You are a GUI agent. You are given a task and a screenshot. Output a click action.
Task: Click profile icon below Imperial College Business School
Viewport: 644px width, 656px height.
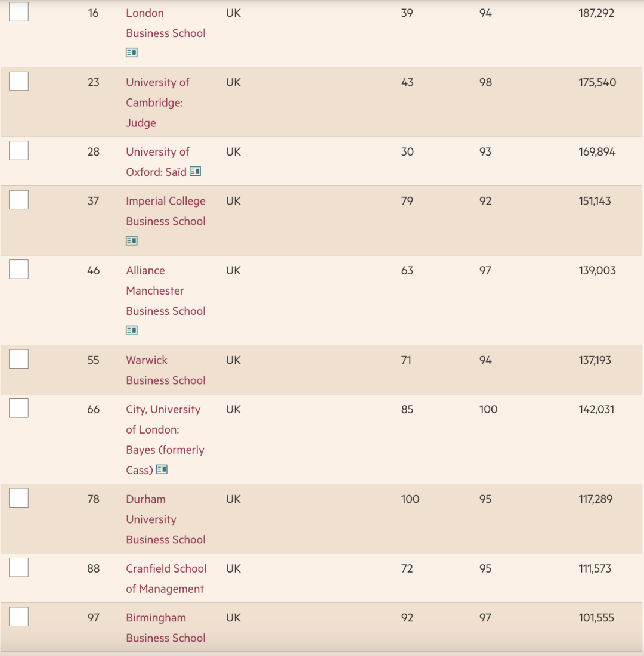pos(132,240)
